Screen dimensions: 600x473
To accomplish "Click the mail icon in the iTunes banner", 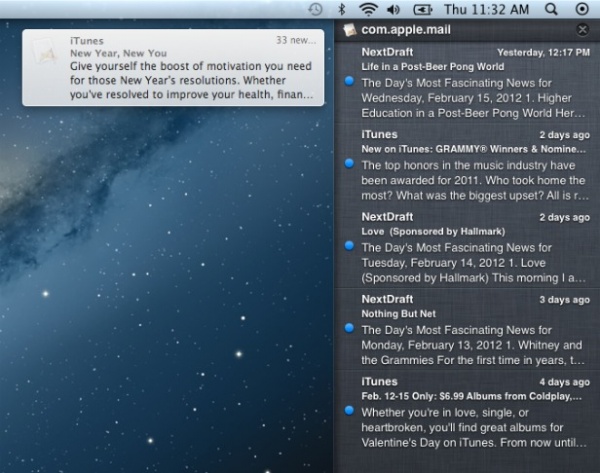I will click(46, 51).
